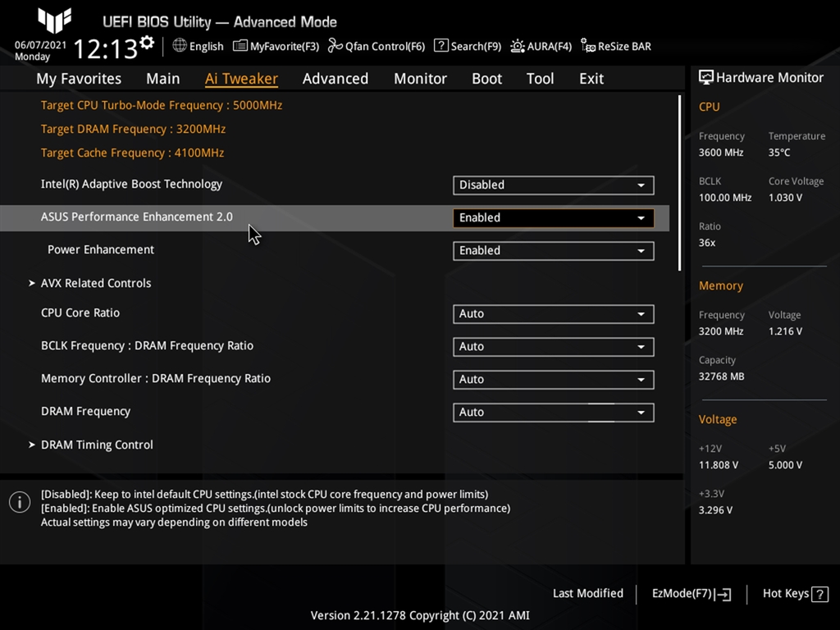This screenshot has height=630, width=840.
Task: Click the Search(F9) question icon
Action: 441,46
